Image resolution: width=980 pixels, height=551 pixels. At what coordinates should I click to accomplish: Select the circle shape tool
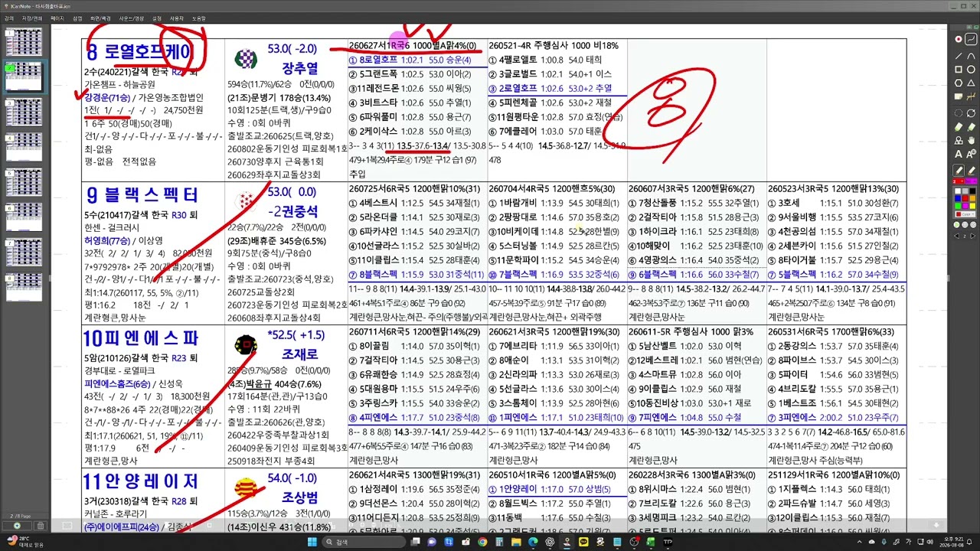(972, 69)
